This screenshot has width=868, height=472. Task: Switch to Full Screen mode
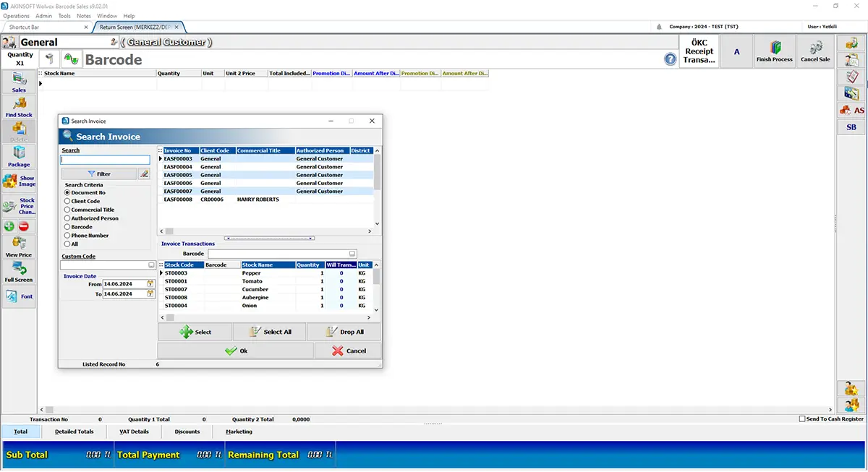(19, 272)
